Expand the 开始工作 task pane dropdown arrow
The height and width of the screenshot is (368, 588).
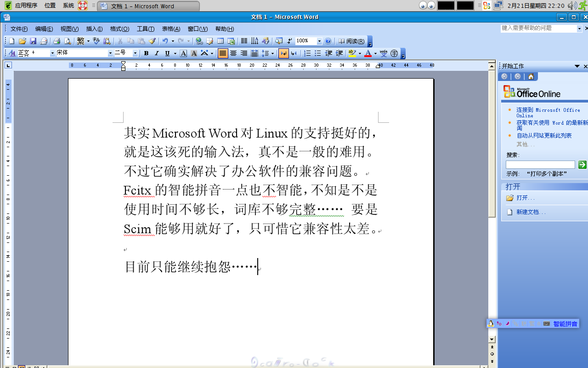point(577,66)
